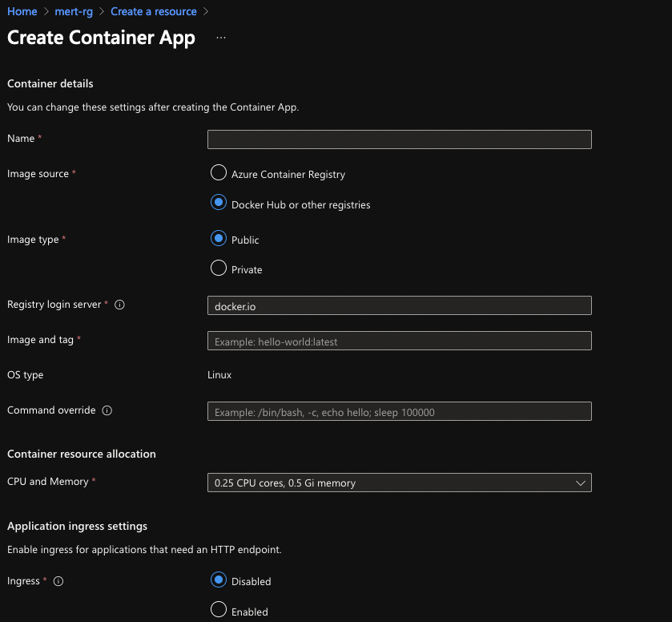Open the CPU and Memory dropdown
Viewport: 672px width, 622px height.
tap(400, 483)
